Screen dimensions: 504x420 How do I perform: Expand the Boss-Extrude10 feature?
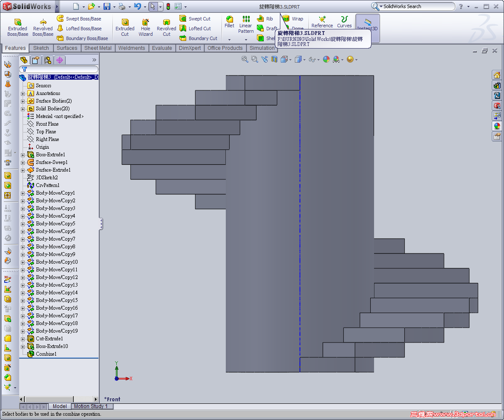coord(23,346)
